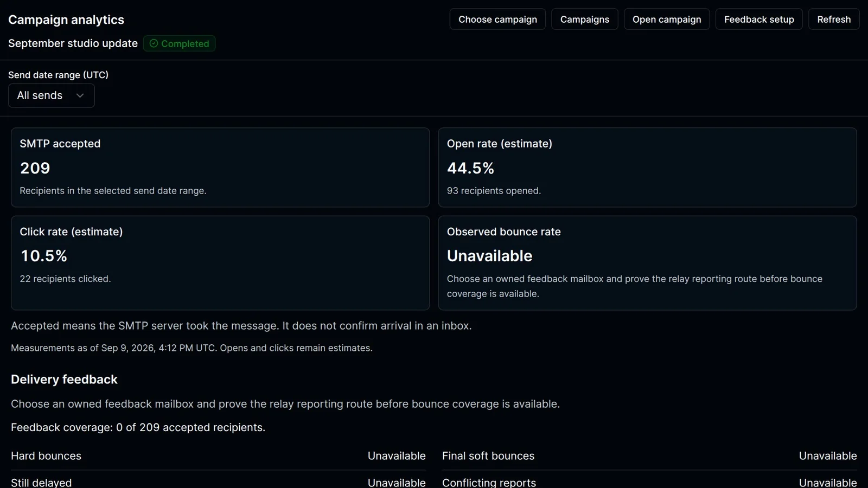Click the Final soft bounces row label

click(x=488, y=456)
